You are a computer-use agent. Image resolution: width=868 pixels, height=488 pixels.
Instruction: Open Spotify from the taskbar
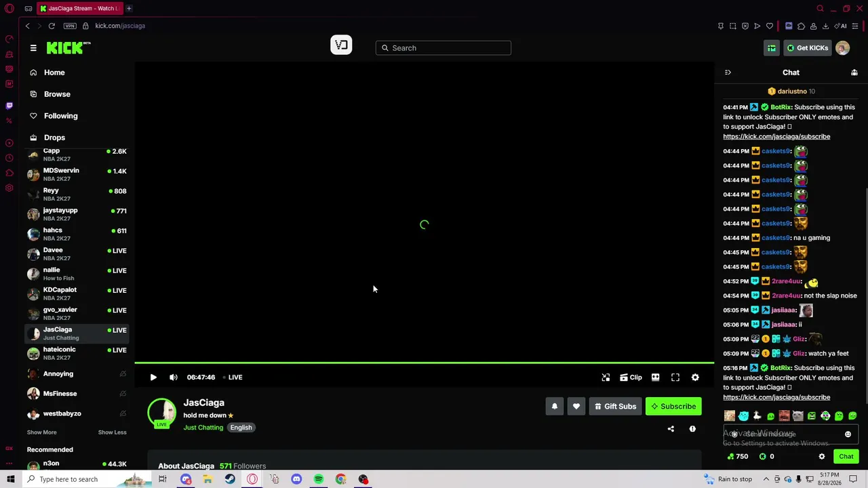pos(319,479)
